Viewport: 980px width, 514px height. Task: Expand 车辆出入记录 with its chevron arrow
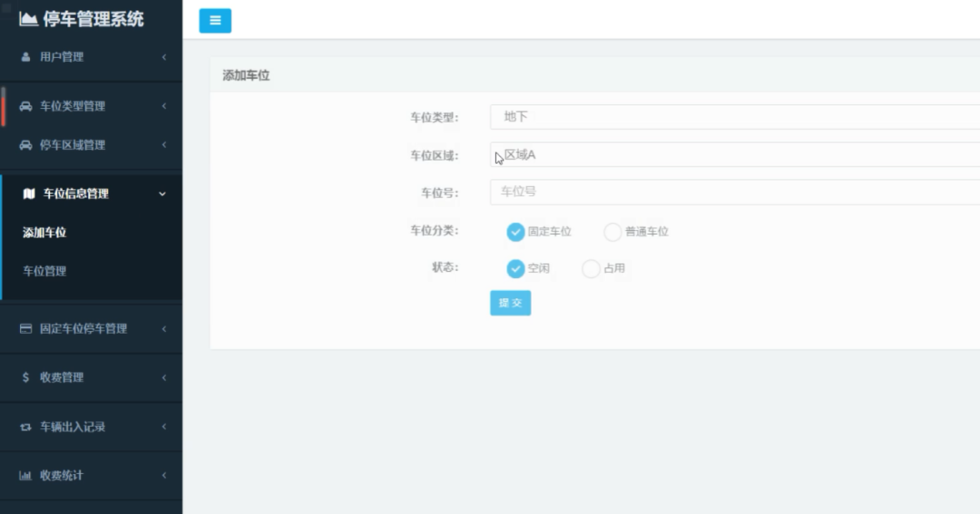click(x=164, y=427)
